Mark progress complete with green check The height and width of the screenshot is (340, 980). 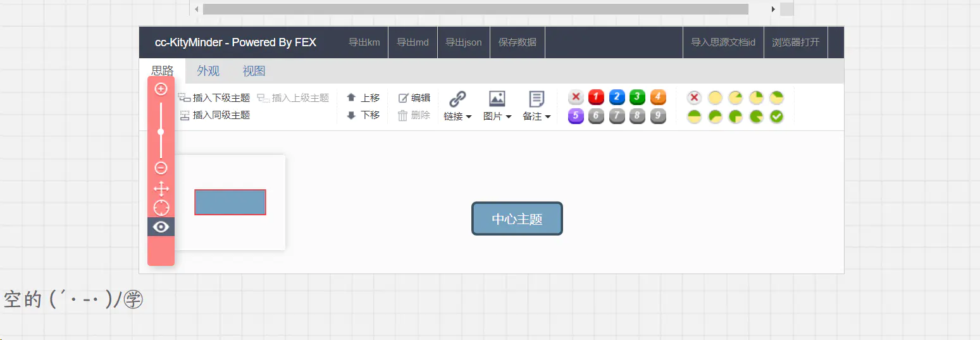pos(776,116)
